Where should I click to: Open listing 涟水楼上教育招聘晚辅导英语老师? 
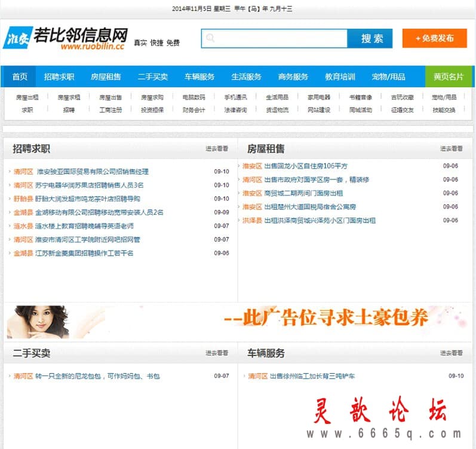84,226
